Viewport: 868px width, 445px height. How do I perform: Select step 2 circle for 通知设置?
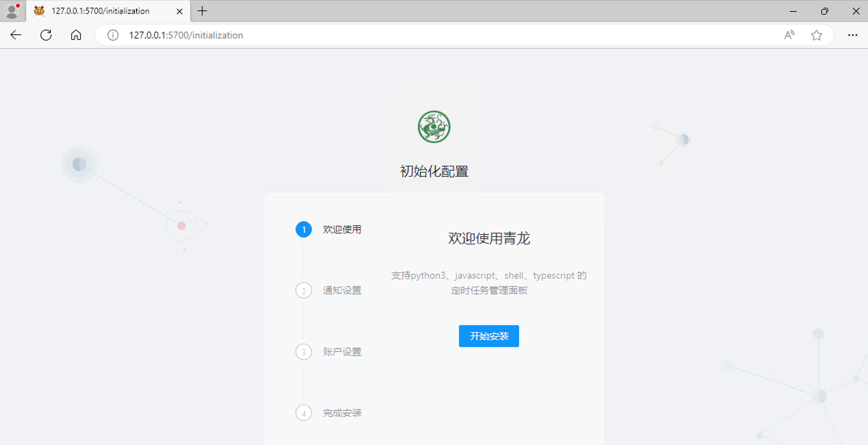point(303,291)
